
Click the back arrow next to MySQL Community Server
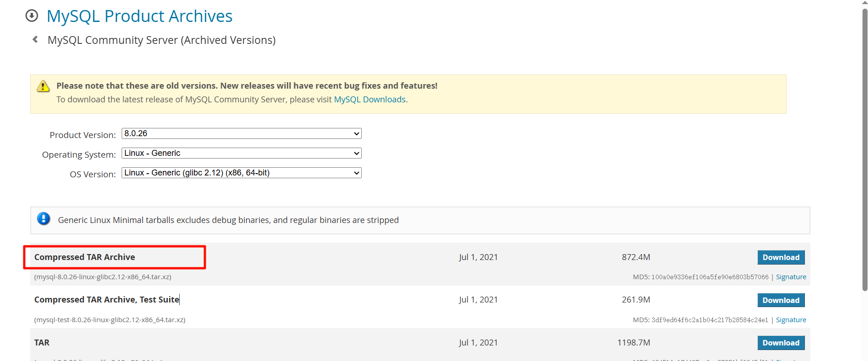[35, 40]
